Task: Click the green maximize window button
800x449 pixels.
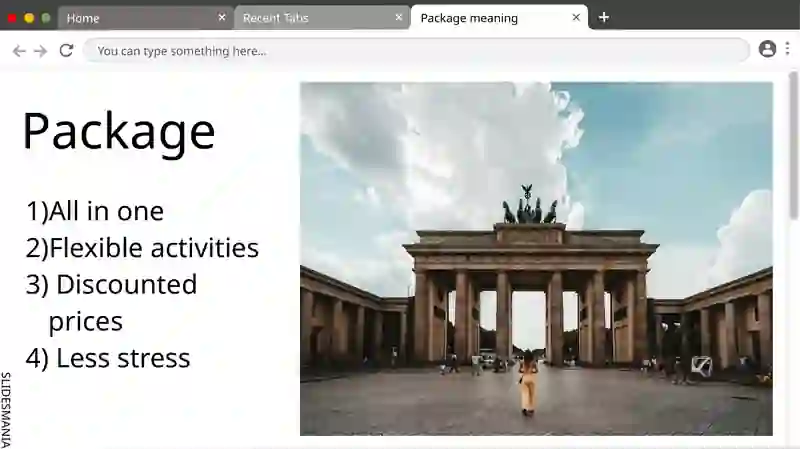Action: coord(46,18)
